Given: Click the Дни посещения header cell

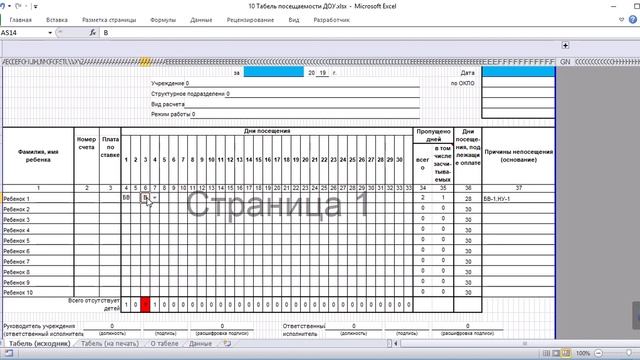Looking at the screenshot, I should coord(267,131).
